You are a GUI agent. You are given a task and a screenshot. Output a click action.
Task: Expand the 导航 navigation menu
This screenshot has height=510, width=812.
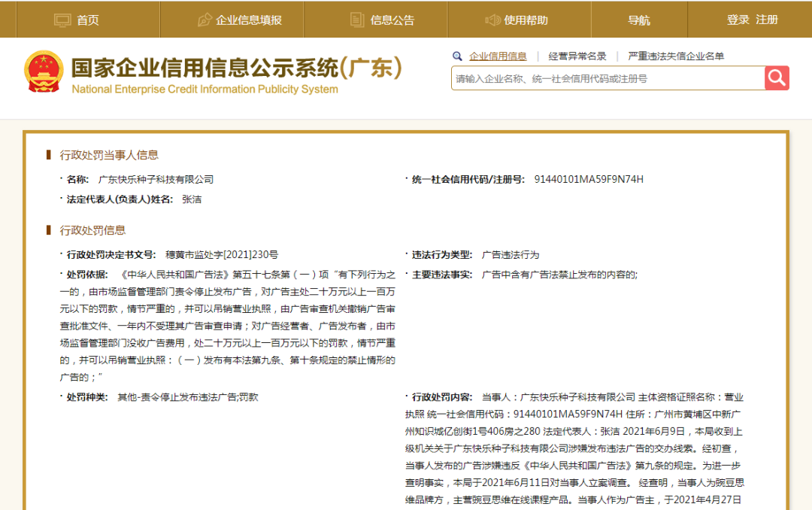[x=639, y=20]
